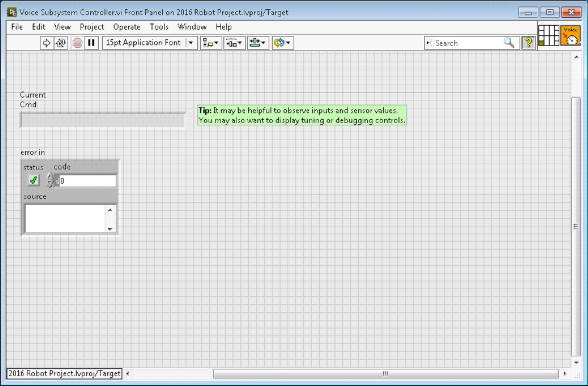Click the red Abort Execution icon
The height and width of the screenshot is (386, 588).
click(x=77, y=42)
